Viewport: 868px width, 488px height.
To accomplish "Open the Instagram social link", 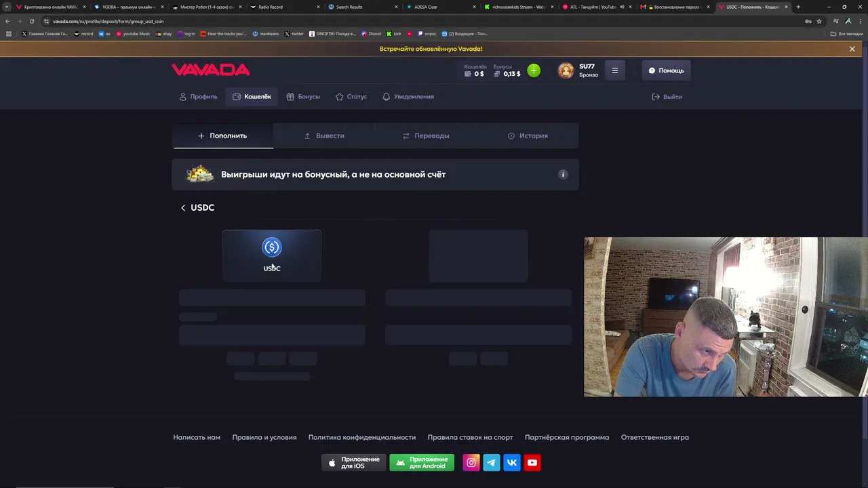I will click(471, 463).
